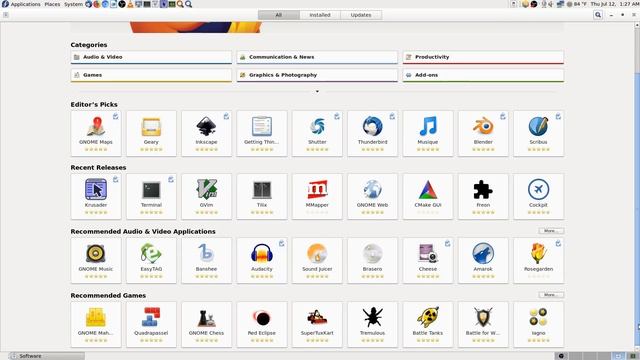
Task: Open the GNOME Music app tile
Action: (x=96, y=260)
